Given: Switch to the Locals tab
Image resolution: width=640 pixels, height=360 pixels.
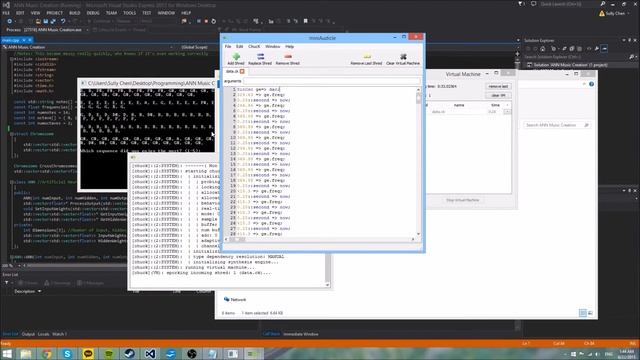Looking at the screenshot, I should [43, 334].
